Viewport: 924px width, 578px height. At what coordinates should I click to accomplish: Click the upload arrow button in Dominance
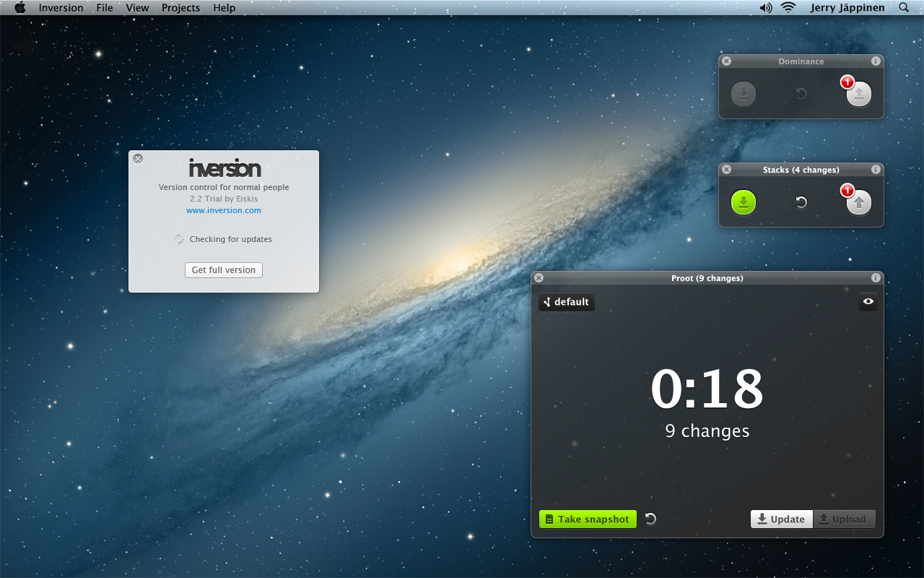click(859, 94)
